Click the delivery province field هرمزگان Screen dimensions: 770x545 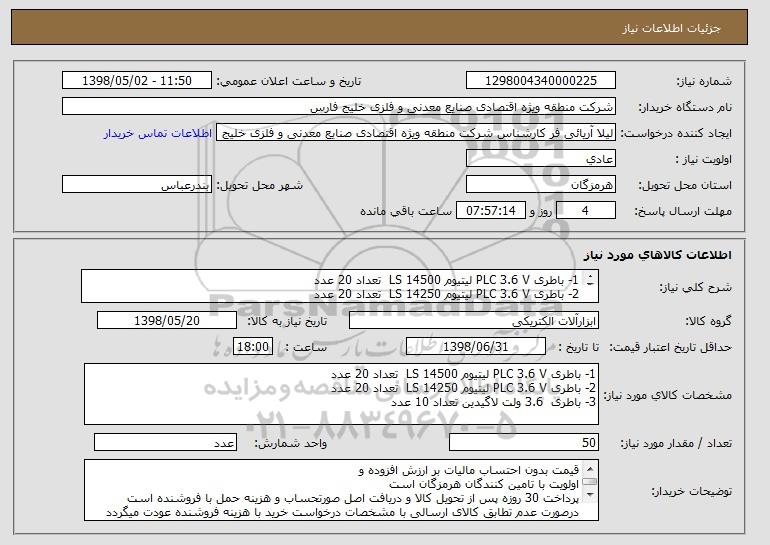541,185
